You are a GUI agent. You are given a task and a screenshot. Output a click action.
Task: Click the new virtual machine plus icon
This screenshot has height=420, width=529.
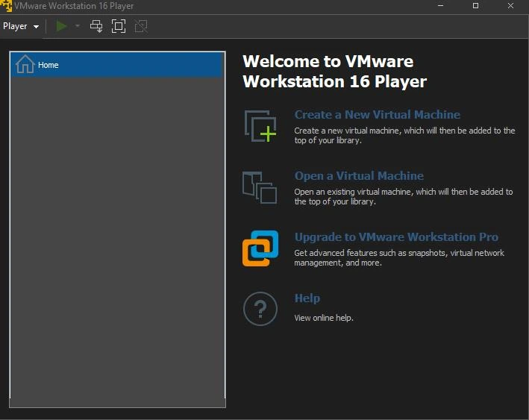click(x=260, y=126)
